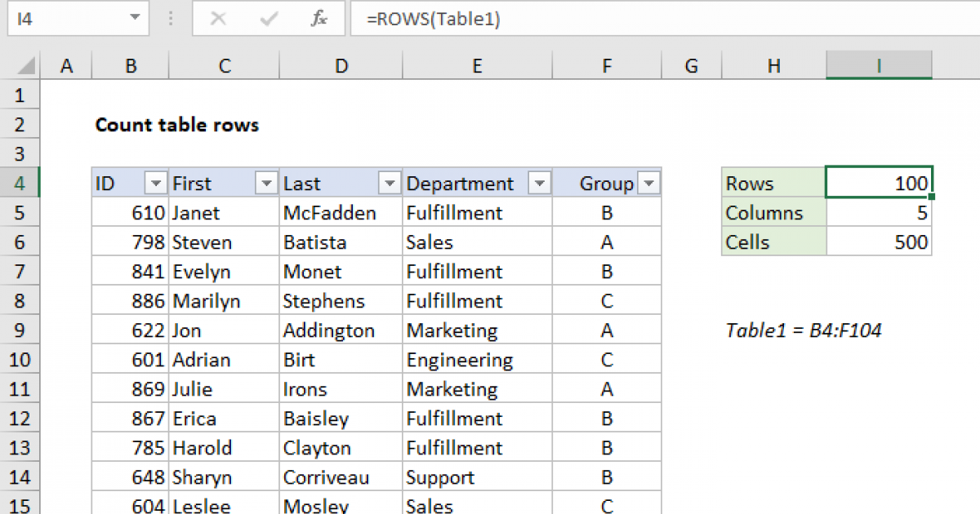The image size is (980, 514).
Task: Click the formula bar text =ROWS(Table1)
Action: (x=433, y=19)
